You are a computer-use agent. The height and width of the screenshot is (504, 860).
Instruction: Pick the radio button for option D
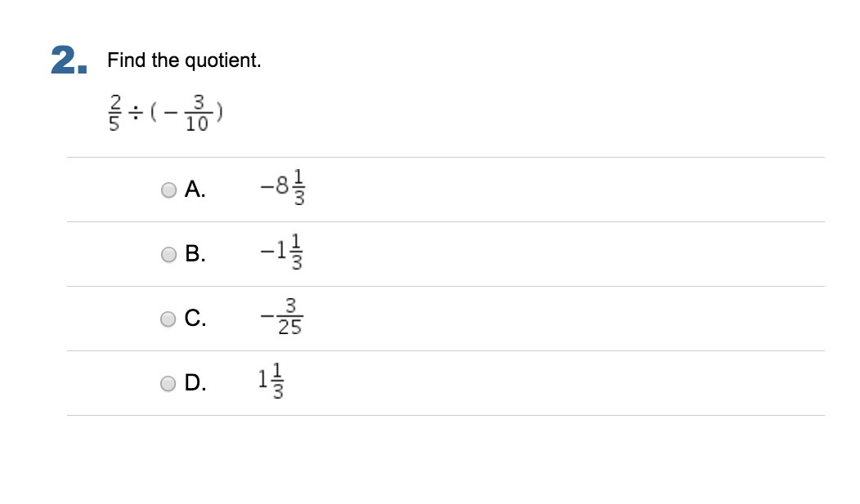tap(168, 383)
